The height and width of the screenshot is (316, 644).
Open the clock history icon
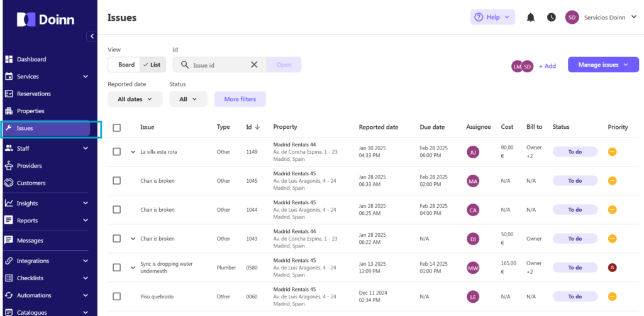[x=551, y=17]
